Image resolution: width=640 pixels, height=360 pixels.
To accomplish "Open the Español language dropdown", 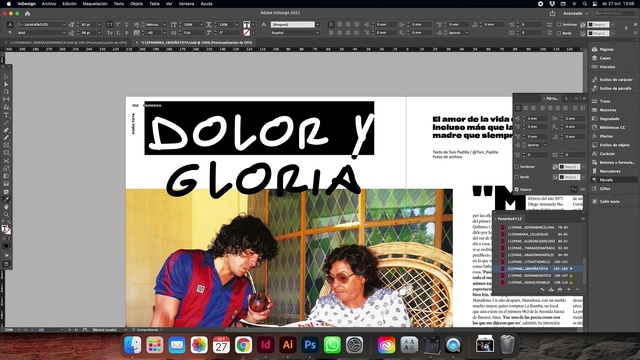I will [317, 33].
